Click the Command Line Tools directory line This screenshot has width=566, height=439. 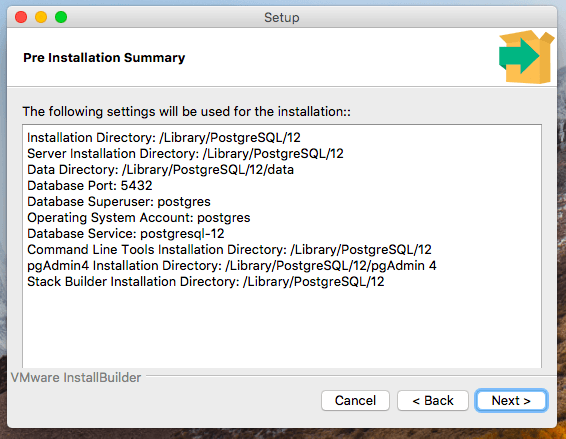point(229,249)
